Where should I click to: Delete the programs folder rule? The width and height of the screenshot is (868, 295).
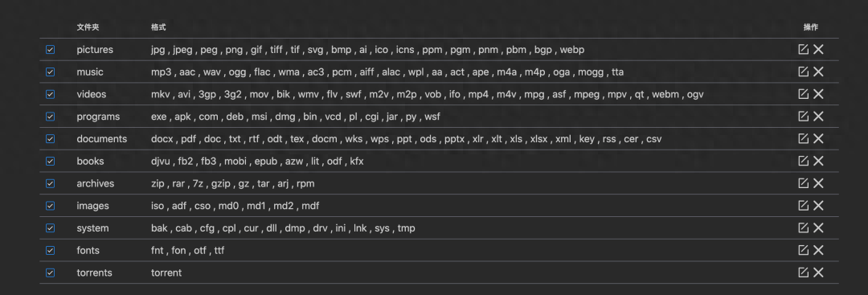[x=819, y=117]
